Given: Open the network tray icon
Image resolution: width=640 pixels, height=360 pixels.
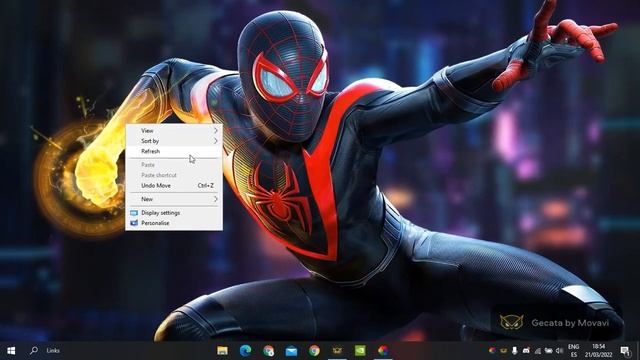Looking at the screenshot, I should 538,351.
